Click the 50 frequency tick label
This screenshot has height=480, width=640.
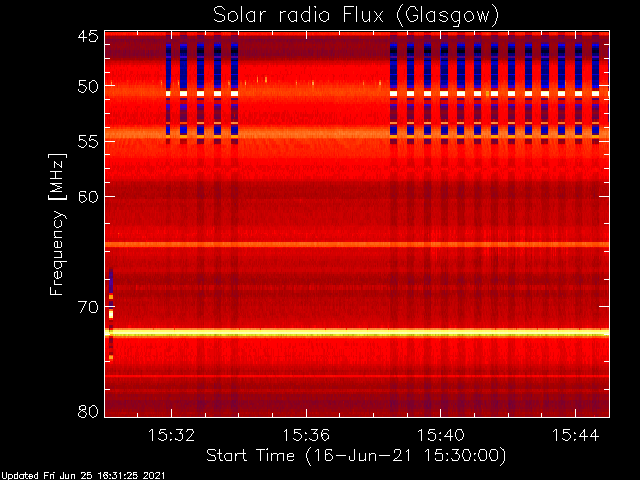click(88, 87)
